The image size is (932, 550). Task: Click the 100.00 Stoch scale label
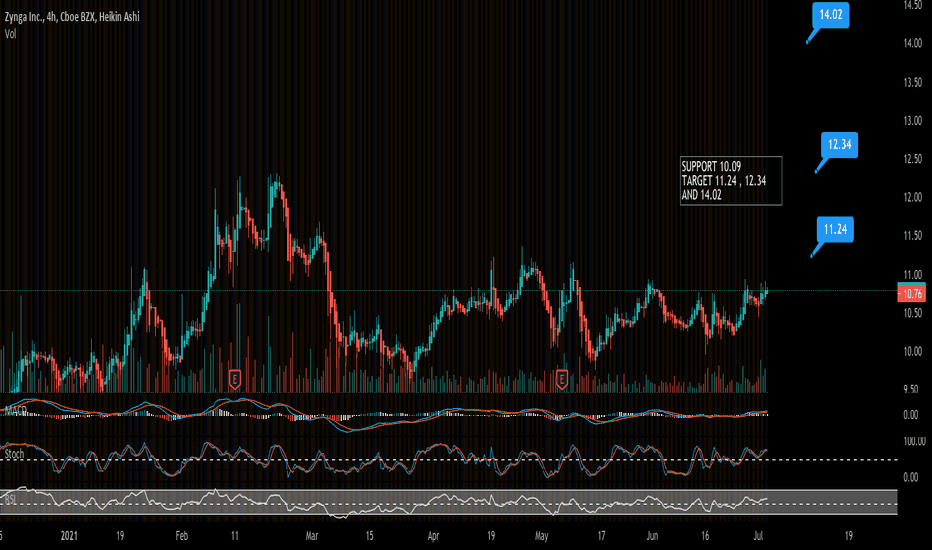tap(914, 441)
